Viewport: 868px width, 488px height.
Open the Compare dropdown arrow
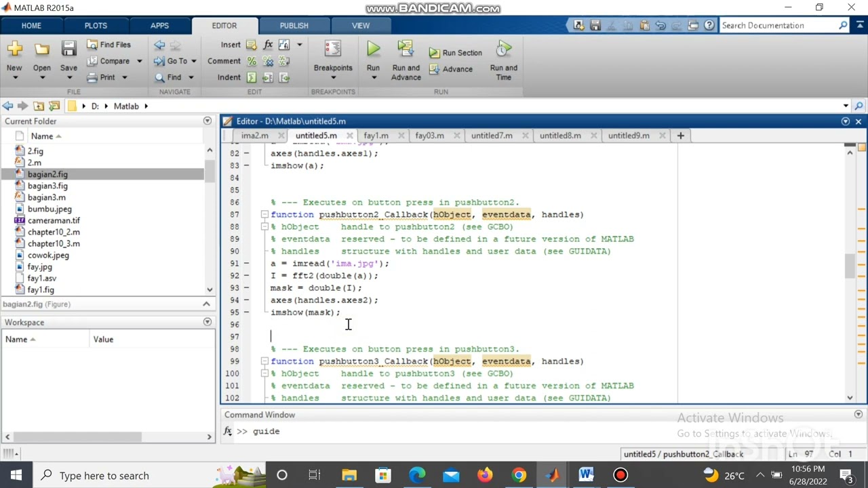pyautogui.click(x=139, y=61)
